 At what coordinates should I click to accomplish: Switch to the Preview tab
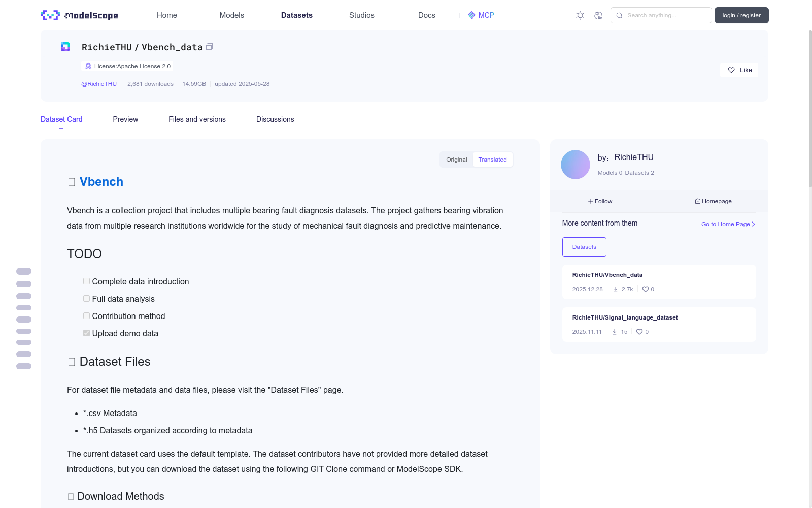(x=125, y=119)
